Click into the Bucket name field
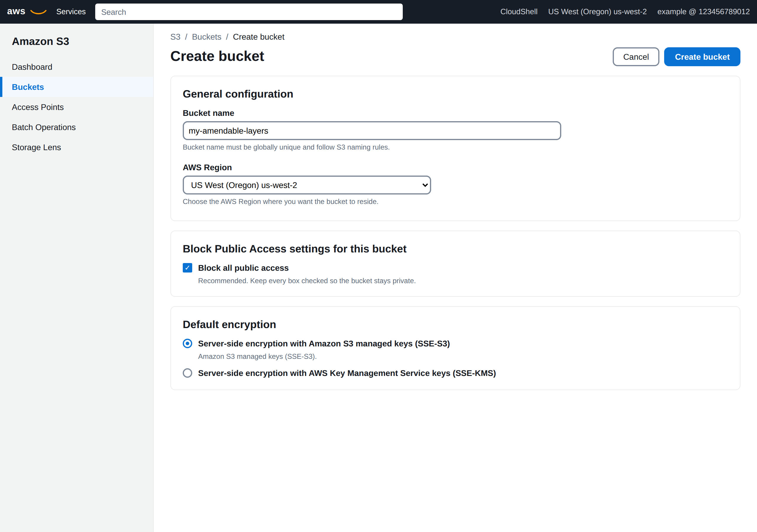The image size is (757, 532). pyautogui.click(x=372, y=131)
